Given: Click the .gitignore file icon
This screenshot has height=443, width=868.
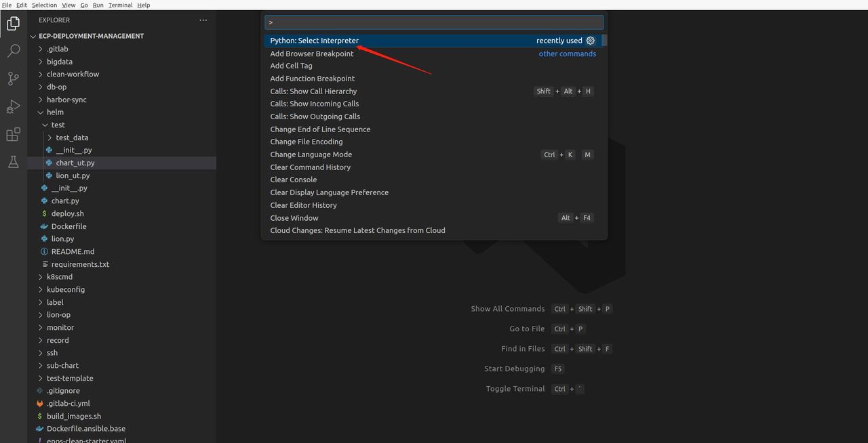Looking at the screenshot, I should point(40,391).
